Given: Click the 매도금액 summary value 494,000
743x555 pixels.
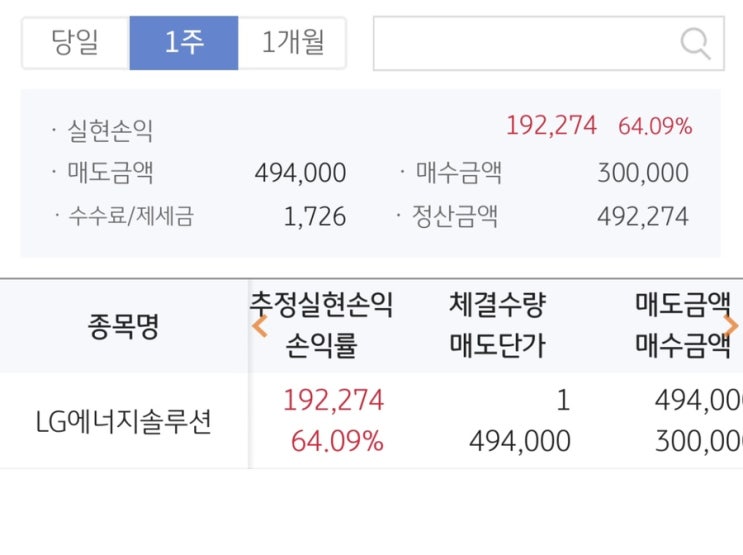Looking at the screenshot, I should [x=300, y=173].
